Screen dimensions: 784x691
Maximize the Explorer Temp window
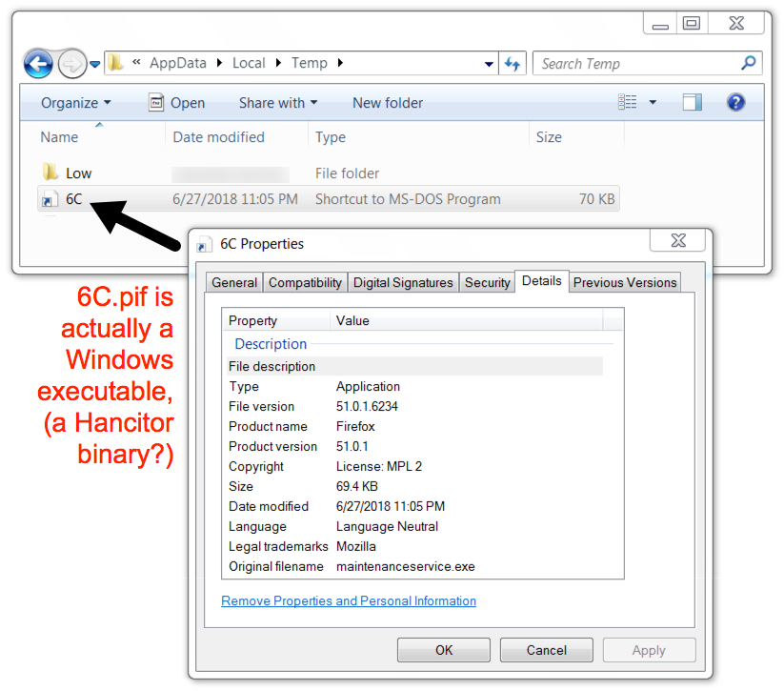click(692, 24)
